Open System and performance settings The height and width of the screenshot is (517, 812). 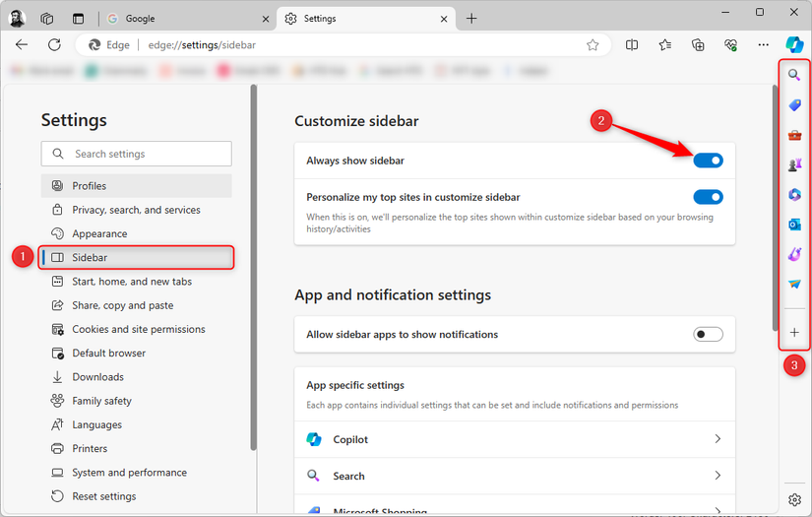click(136, 473)
